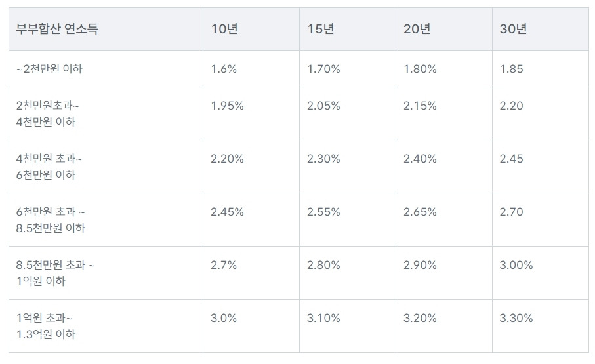Click the 3.10% rate cell

[x=323, y=318]
